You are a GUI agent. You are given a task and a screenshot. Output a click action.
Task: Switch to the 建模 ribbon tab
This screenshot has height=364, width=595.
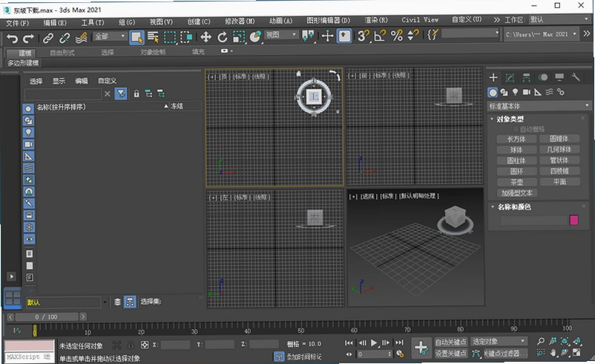(x=24, y=53)
